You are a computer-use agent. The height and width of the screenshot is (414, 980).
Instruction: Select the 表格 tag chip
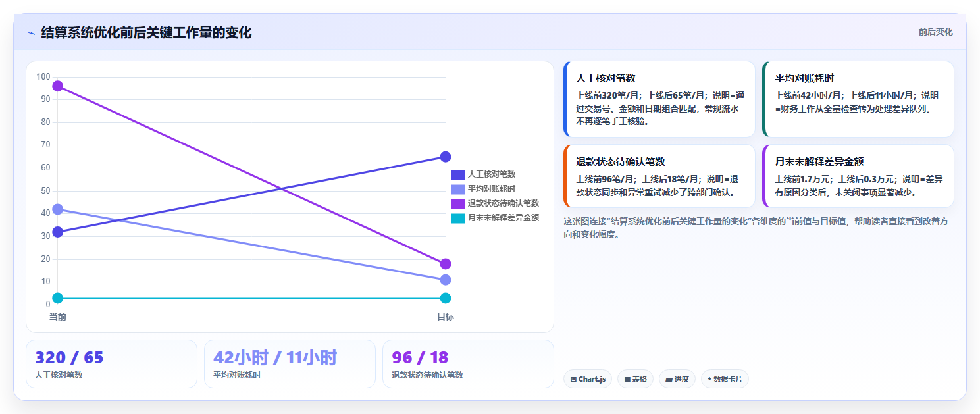pos(635,379)
